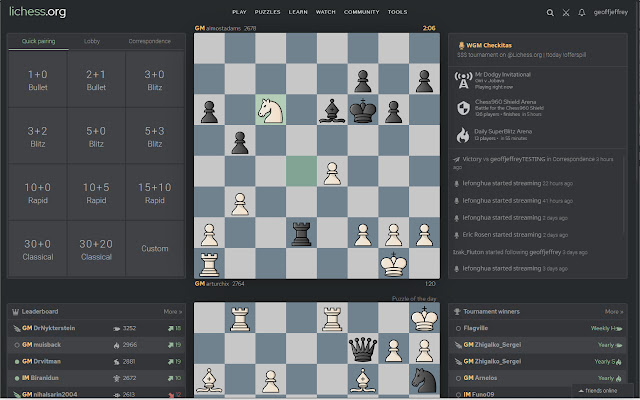
Task: Open Leaderboard More link
Action: (x=173, y=312)
